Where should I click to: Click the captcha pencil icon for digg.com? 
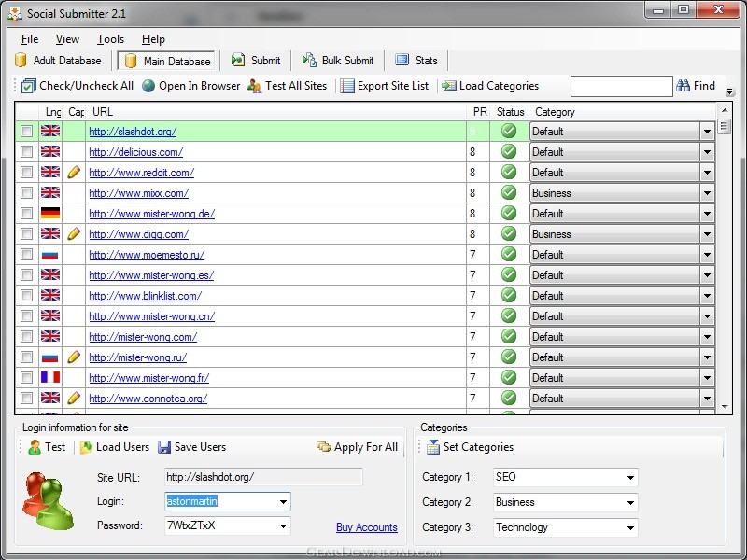(74, 234)
